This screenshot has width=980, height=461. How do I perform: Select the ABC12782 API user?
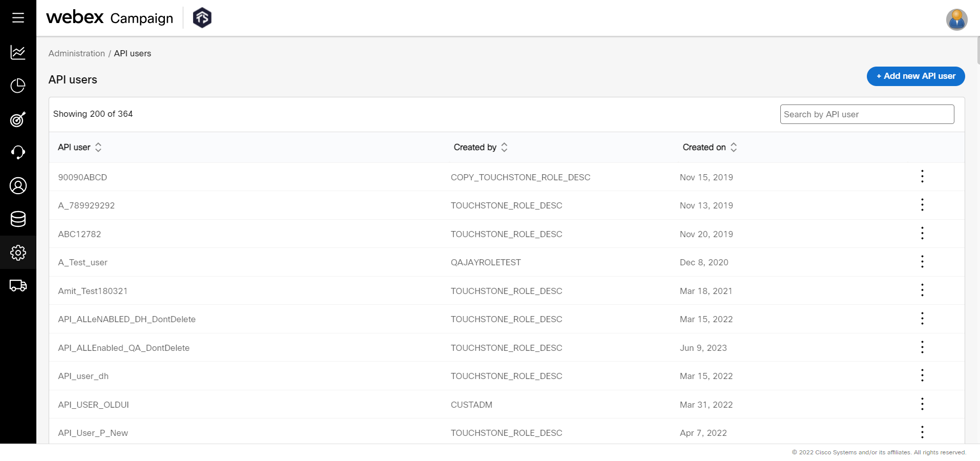tap(79, 234)
